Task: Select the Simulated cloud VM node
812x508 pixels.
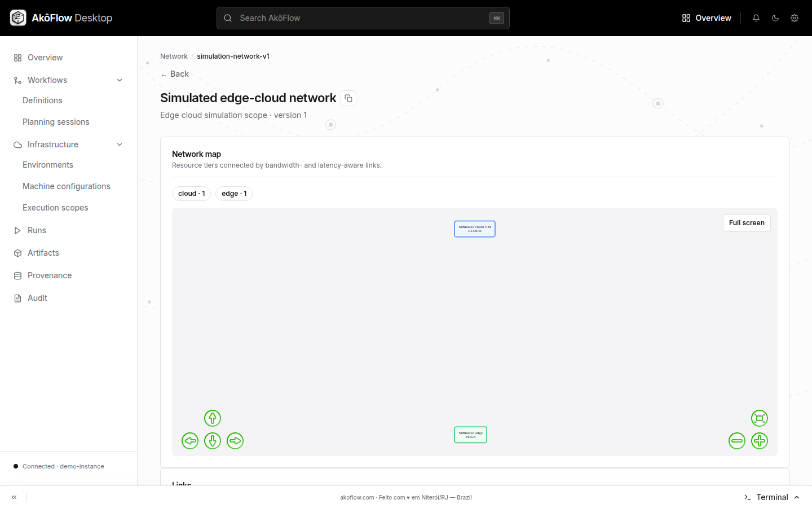Action: (475, 229)
